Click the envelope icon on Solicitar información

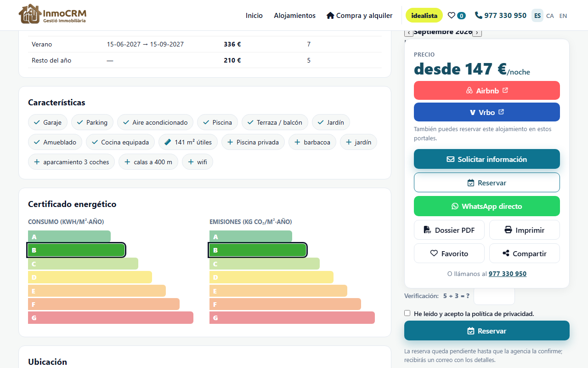(x=451, y=159)
